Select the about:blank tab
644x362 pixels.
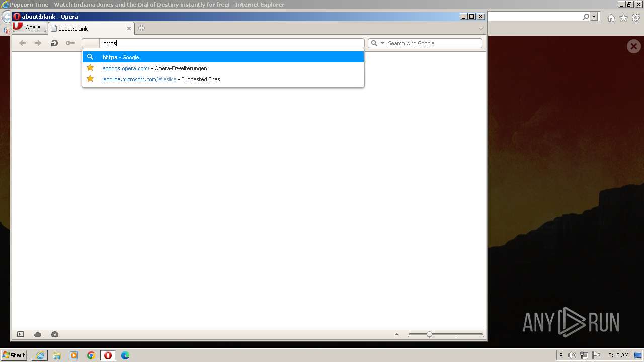coord(91,29)
